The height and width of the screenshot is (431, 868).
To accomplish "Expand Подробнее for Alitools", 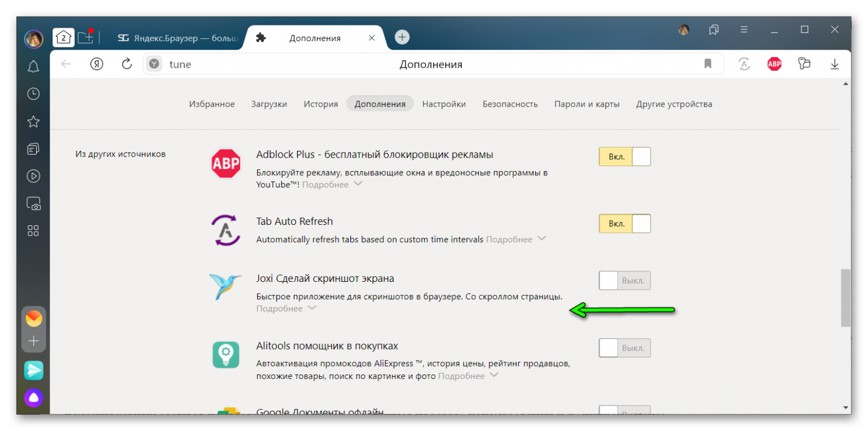I will pyautogui.click(x=468, y=376).
